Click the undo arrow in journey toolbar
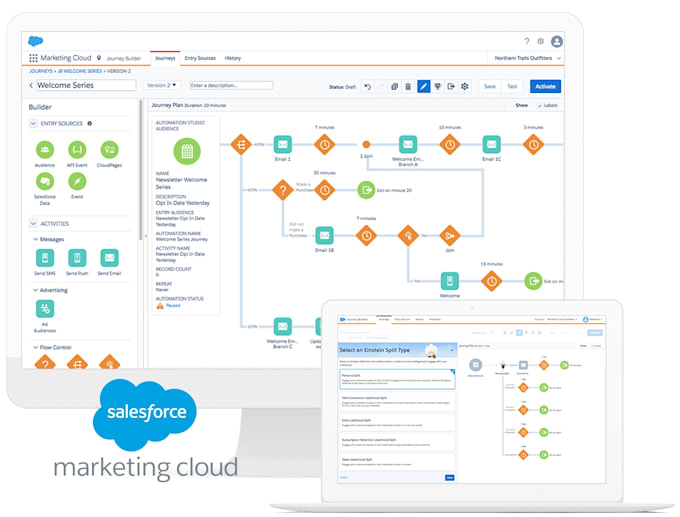This screenshot has height=517, width=680. click(367, 87)
